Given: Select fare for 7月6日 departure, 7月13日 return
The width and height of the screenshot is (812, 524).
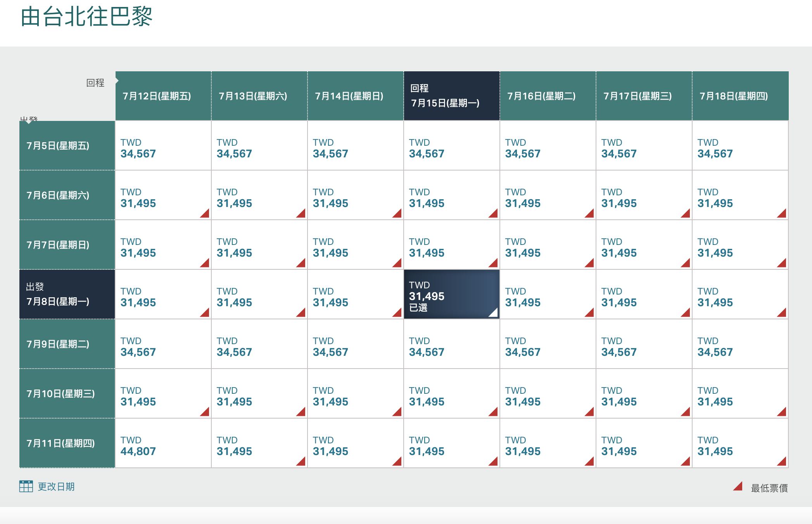Looking at the screenshot, I should tap(259, 195).
